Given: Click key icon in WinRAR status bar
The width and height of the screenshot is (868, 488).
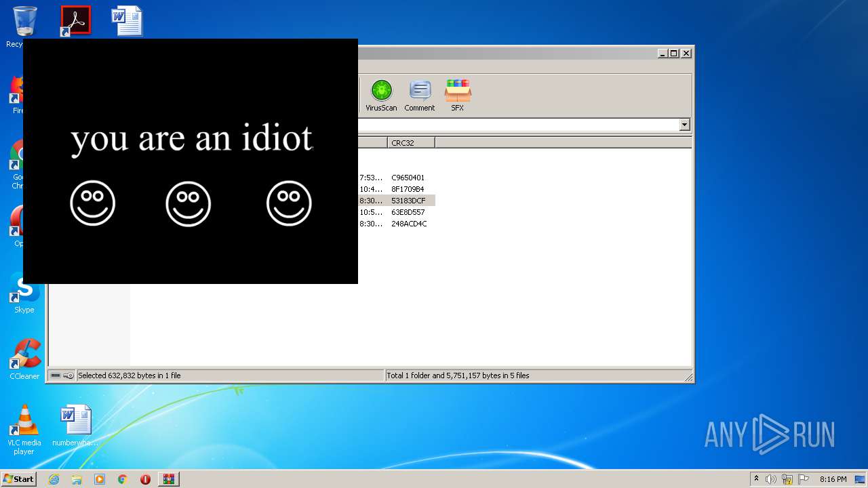Looking at the screenshot, I should (x=68, y=375).
